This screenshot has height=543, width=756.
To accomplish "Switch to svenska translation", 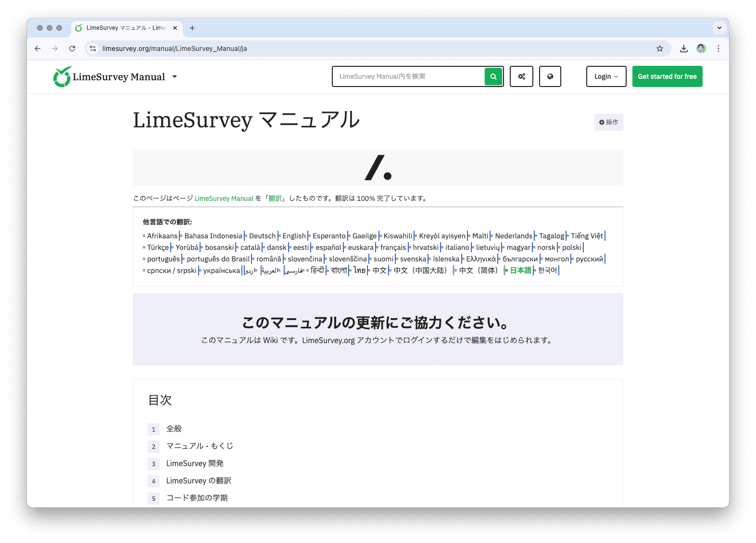I will point(414,259).
